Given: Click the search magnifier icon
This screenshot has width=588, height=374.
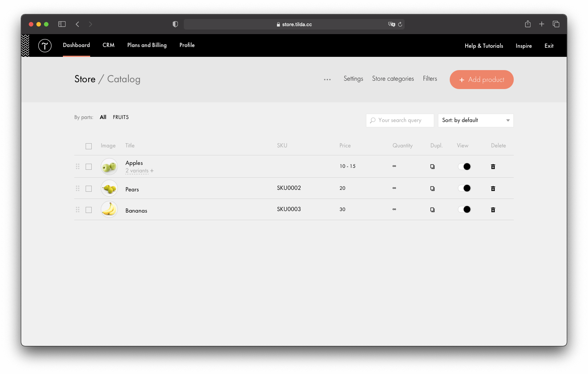Looking at the screenshot, I should coord(373,120).
